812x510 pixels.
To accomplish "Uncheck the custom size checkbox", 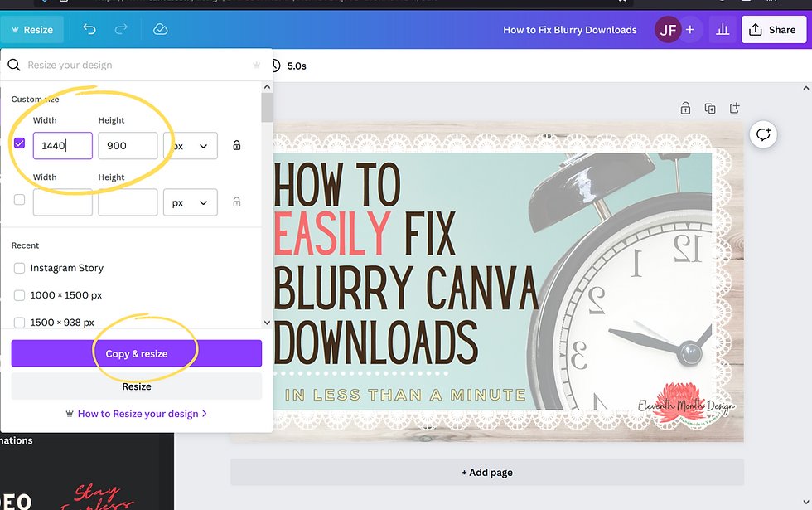I will pyautogui.click(x=19, y=143).
